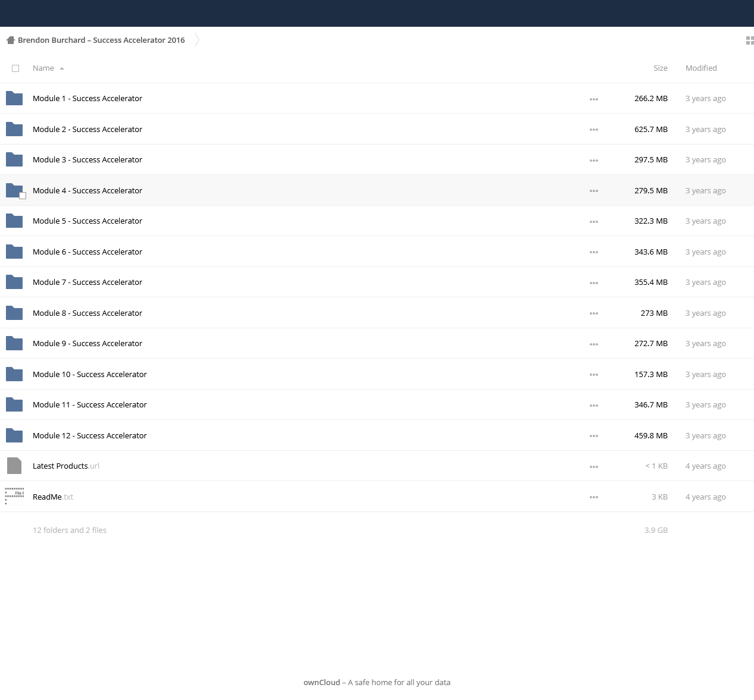Image resolution: width=754 pixels, height=700 pixels.
Task: Show actions for Module 11 via three dots
Action: coord(594,406)
